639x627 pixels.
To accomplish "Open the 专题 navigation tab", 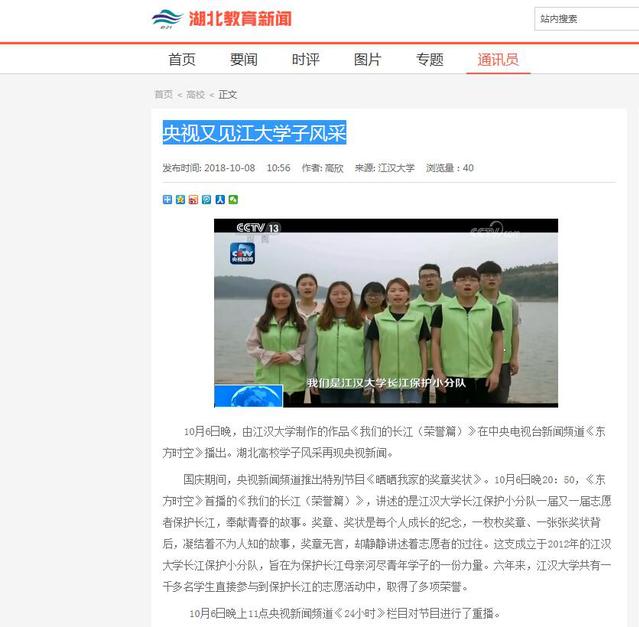I will [x=430, y=59].
